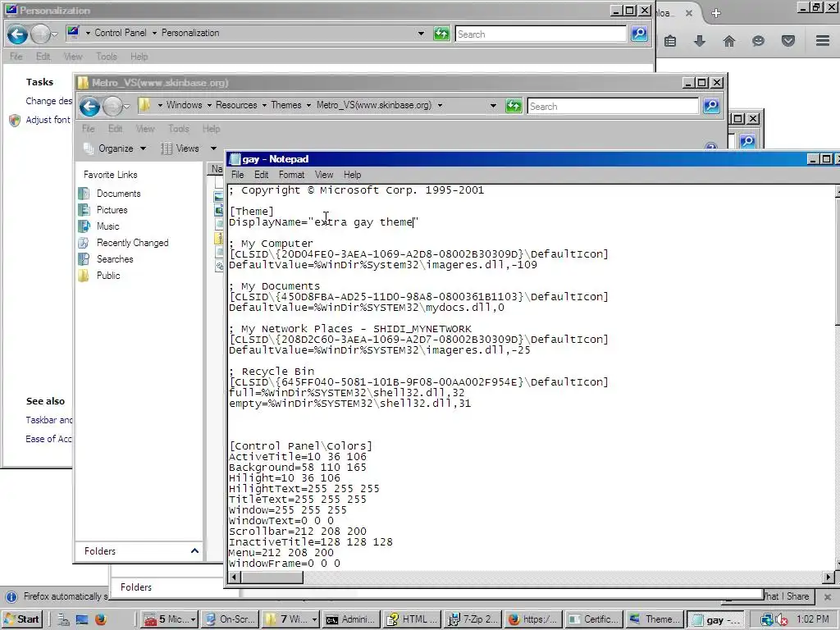Screen dimensions: 840x630
Task: Click Notepad scroll-left arrow
Action: tap(234, 577)
